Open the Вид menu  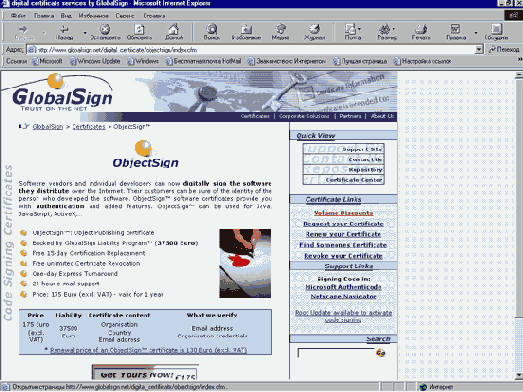(66, 16)
